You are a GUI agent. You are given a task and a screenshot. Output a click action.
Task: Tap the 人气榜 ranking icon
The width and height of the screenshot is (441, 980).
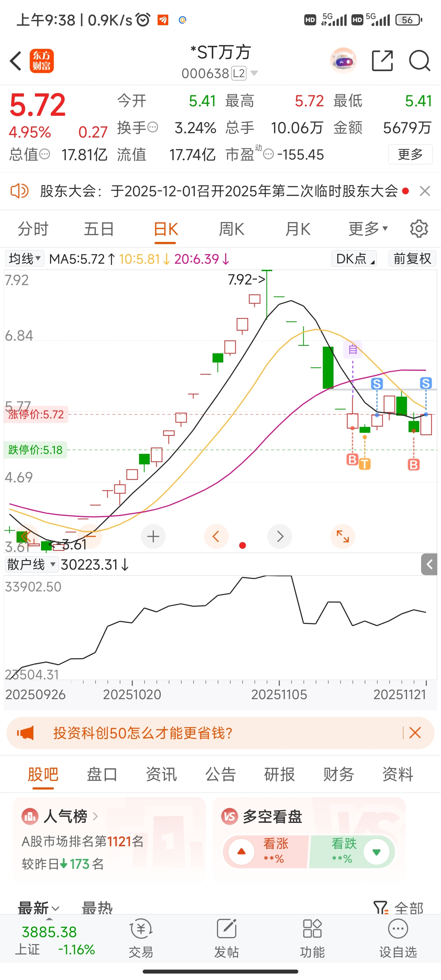pos(30,816)
